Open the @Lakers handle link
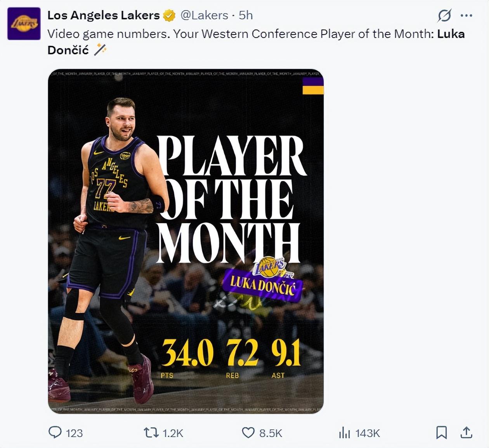Viewport: 489px width, 448px height. click(x=205, y=15)
